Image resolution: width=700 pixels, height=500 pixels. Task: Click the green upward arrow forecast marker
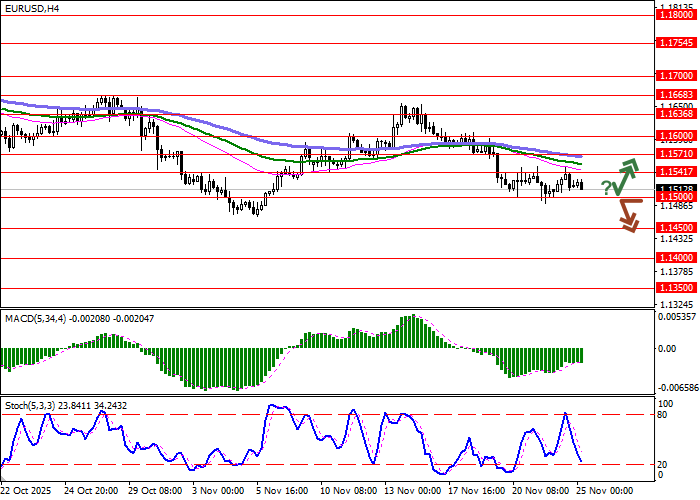point(627,176)
